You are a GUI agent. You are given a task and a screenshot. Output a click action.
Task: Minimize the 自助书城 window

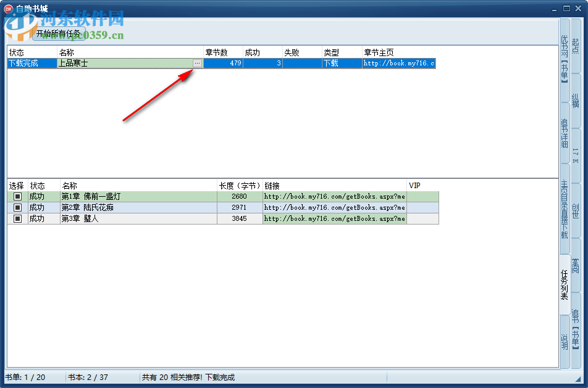(554, 9)
